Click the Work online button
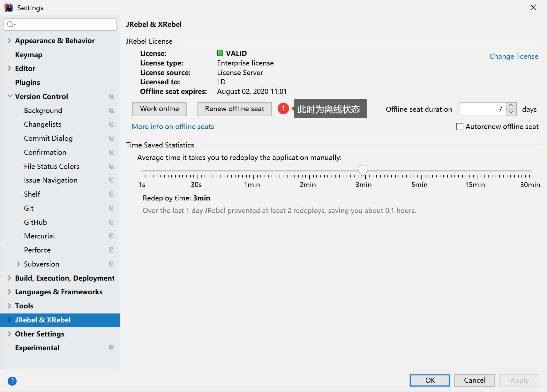The image size is (547, 392). click(x=160, y=109)
